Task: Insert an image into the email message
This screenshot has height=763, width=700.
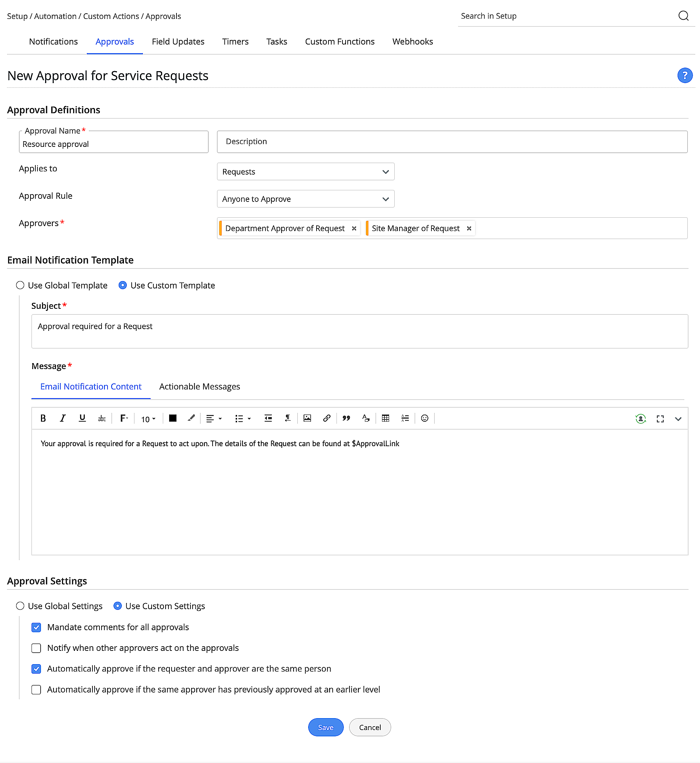Action: pos(307,418)
